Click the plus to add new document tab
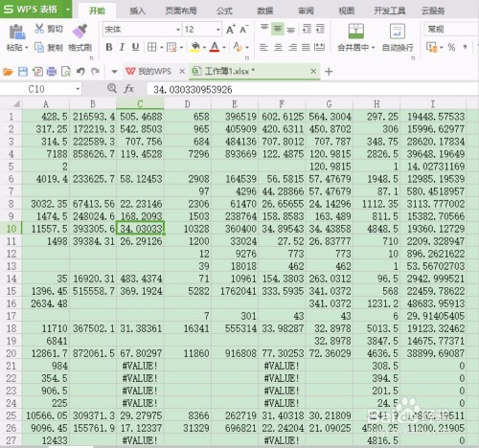Screen dimensions: 479x448 click(x=329, y=71)
